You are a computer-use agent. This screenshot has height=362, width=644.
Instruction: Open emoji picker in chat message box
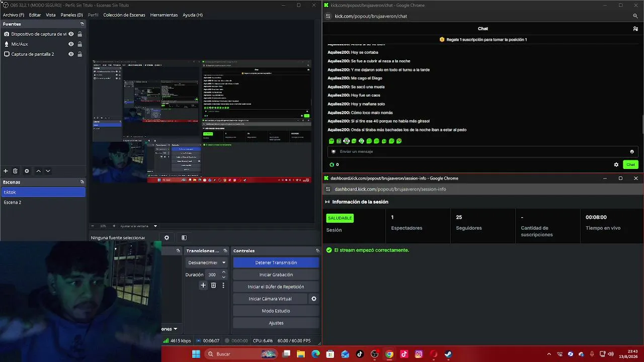coord(632,151)
